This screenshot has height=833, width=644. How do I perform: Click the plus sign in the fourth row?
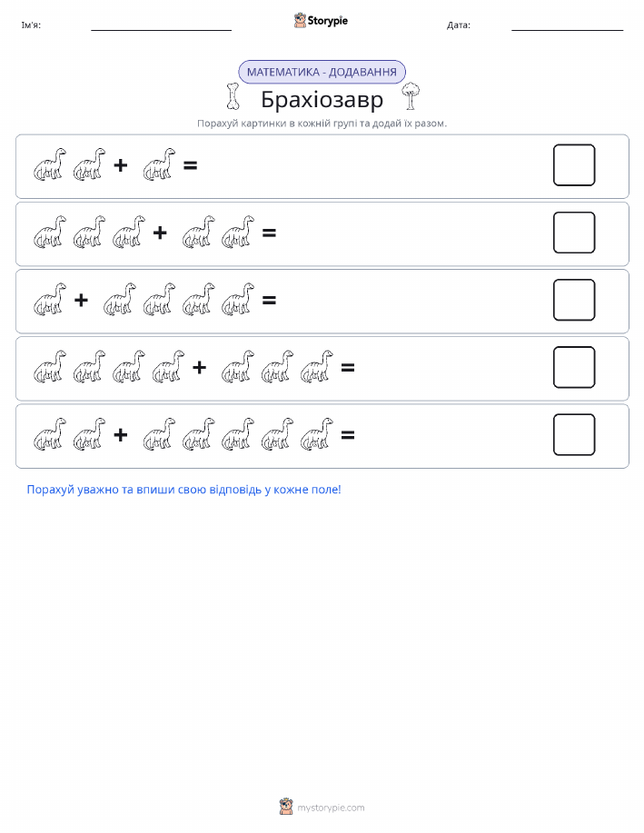click(x=199, y=367)
